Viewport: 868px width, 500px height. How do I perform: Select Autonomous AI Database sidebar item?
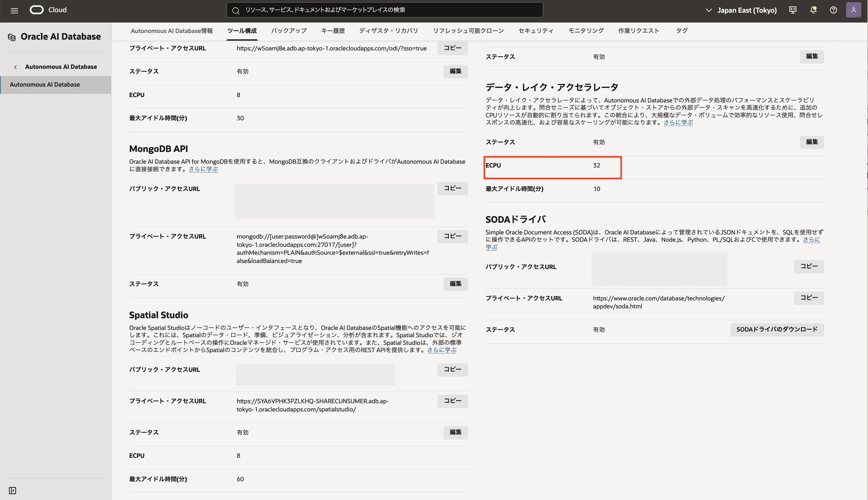56,85
